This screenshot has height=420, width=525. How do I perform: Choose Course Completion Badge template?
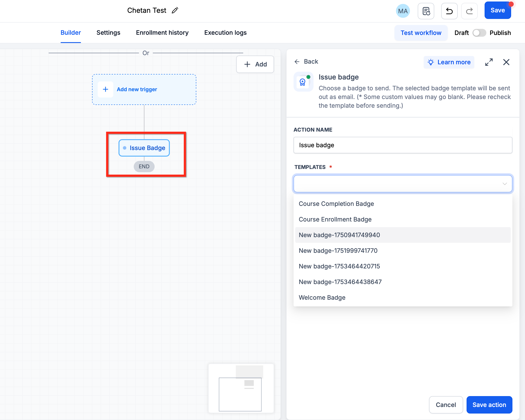[403, 204]
